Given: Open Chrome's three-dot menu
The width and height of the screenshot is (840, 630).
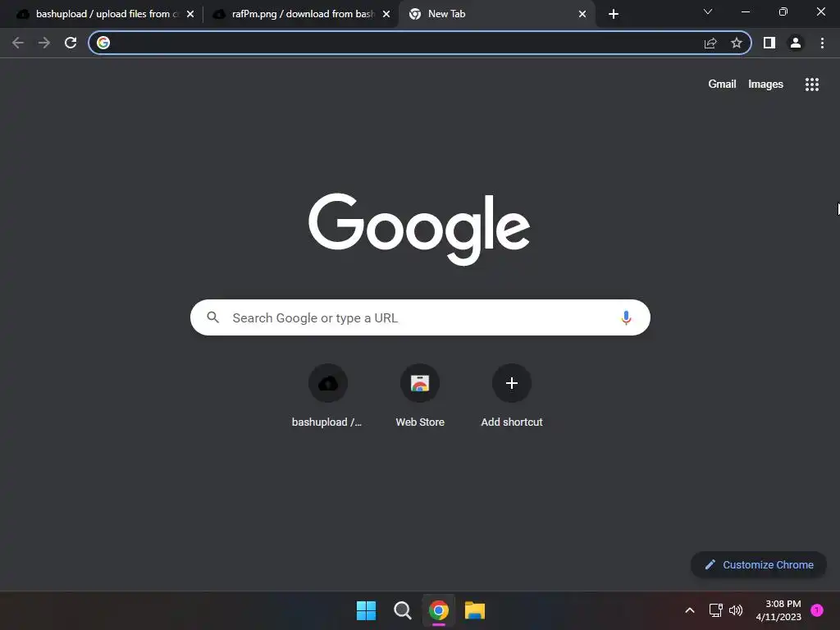Looking at the screenshot, I should (822, 43).
